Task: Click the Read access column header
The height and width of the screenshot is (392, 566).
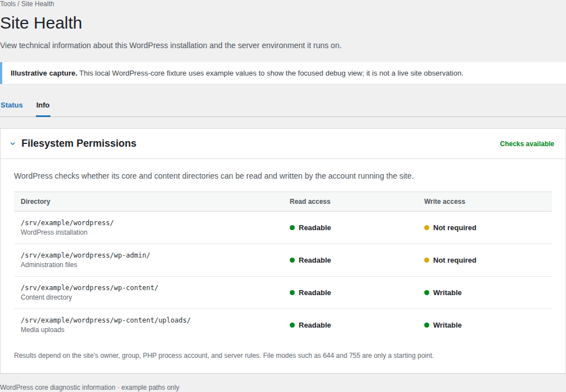Action: pyautogui.click(x=310, y=202)
